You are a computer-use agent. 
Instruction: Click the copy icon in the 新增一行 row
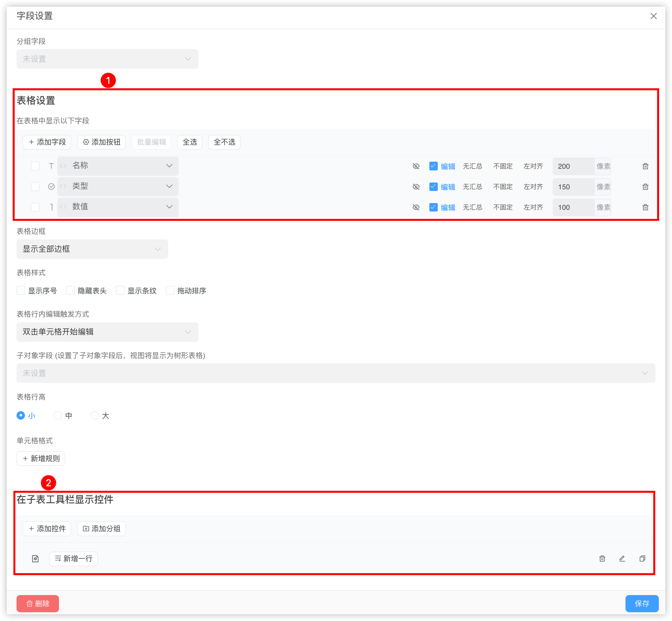click(642, 559)
